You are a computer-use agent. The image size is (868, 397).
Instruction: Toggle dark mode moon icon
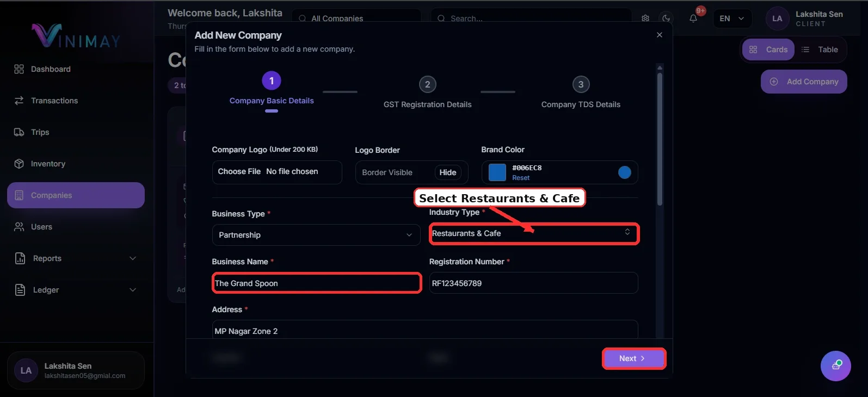(x=666, y=18)
